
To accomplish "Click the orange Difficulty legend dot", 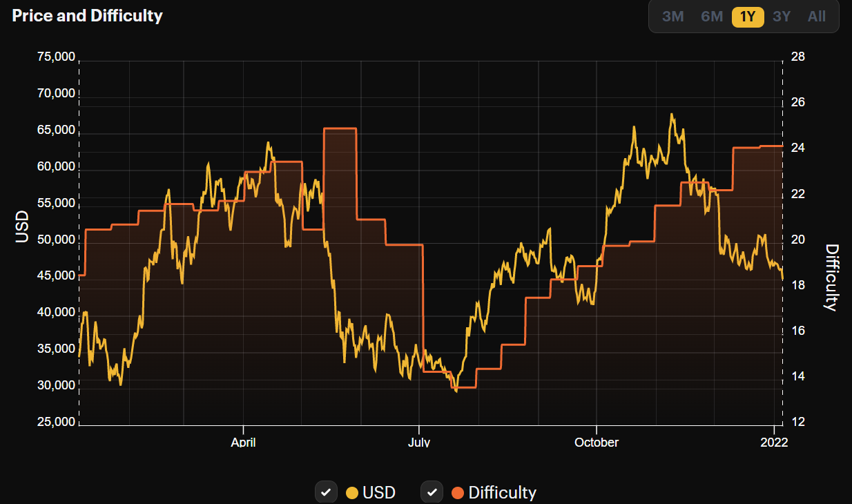I will pyautogui.click(x=457, y=493).
